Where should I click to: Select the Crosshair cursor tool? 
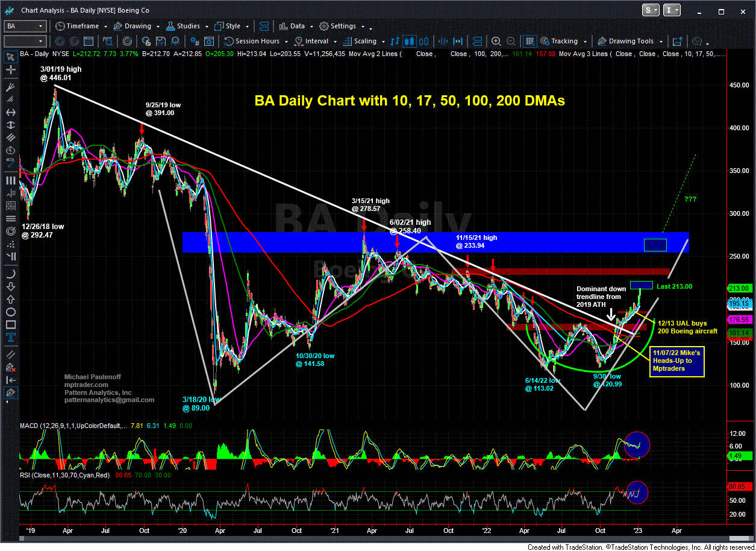tap(11, 70)
